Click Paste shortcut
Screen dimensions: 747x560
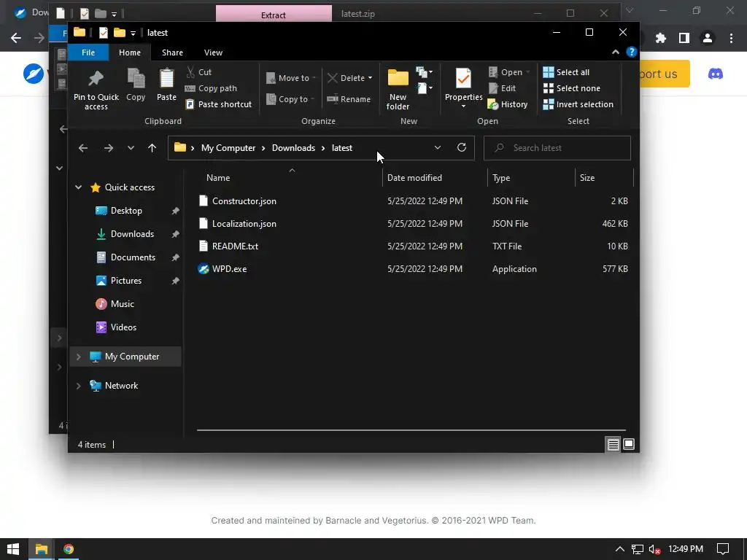click(218, 104)
